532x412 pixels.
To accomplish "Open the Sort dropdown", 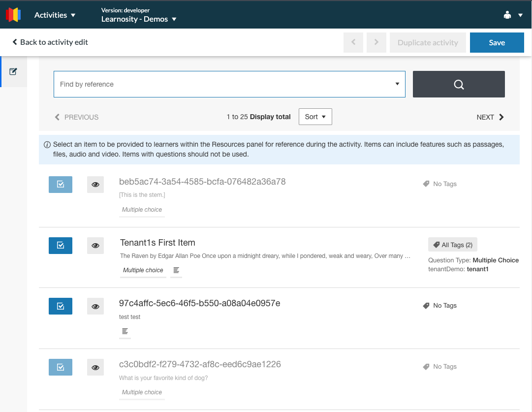I will 315,116.
